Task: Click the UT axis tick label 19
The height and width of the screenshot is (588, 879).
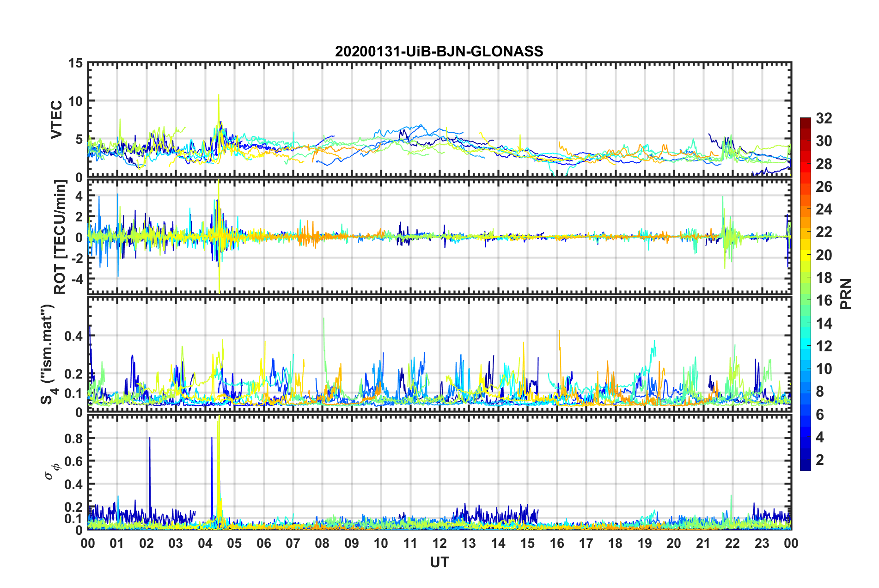Action: click(x=645, y=543)
